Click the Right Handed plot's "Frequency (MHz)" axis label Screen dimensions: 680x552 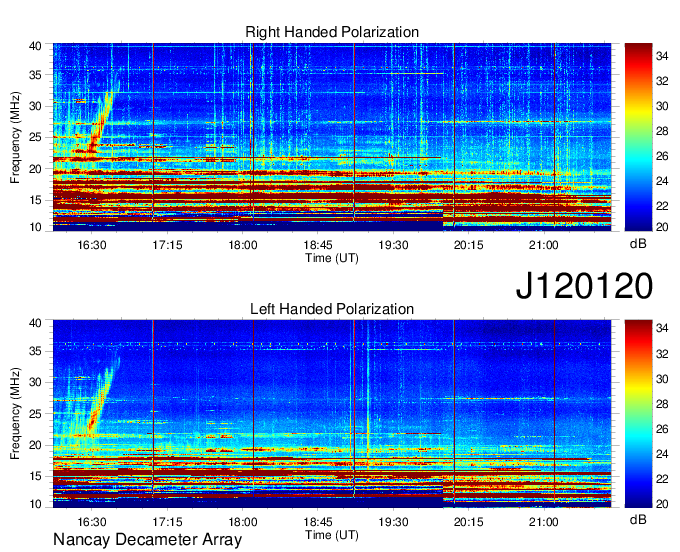[x=15, y=137]
